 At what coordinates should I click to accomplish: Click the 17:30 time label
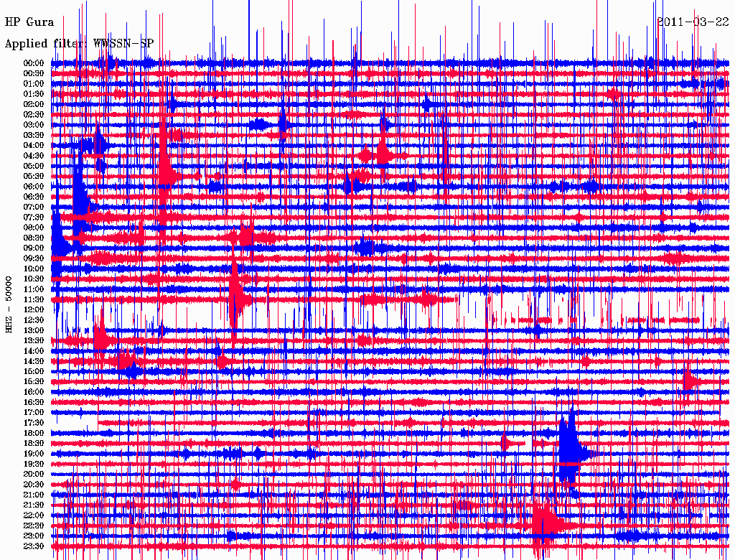tap(34, 423)
